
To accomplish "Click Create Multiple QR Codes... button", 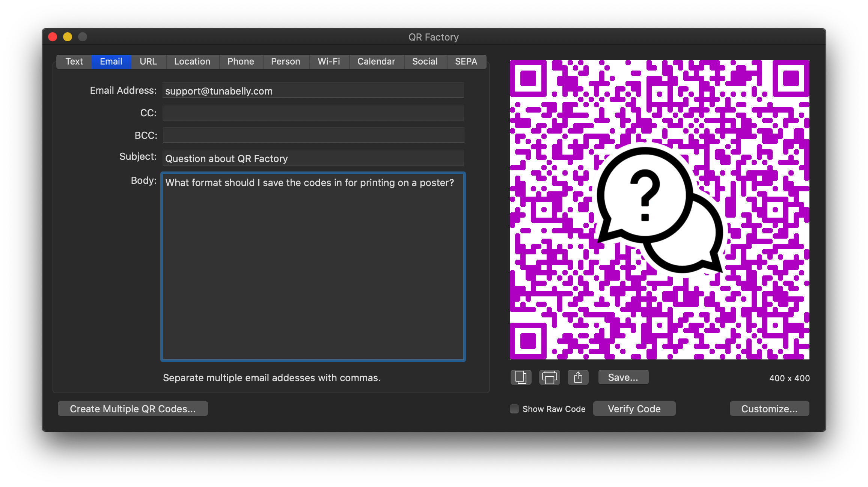I will pyautogui.click(x=133, y=409).
